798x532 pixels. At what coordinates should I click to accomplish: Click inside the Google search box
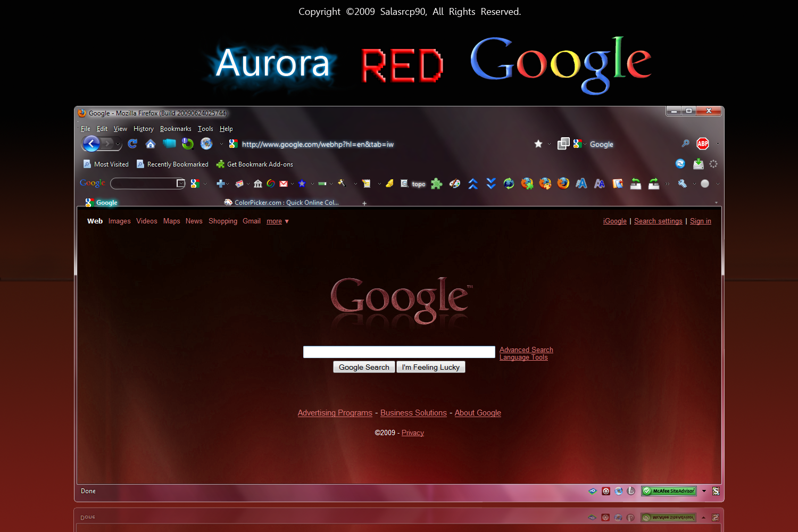point(398,352)
